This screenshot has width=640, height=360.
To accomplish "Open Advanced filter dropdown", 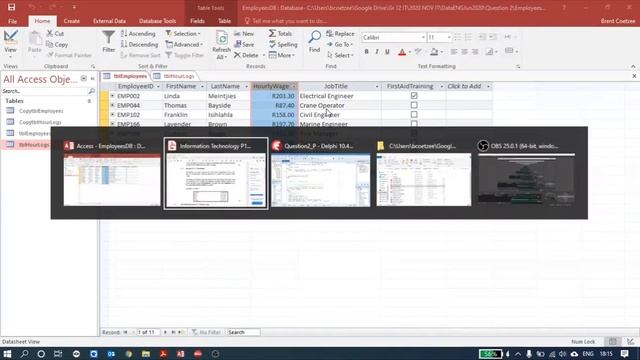I will point(184,44).
